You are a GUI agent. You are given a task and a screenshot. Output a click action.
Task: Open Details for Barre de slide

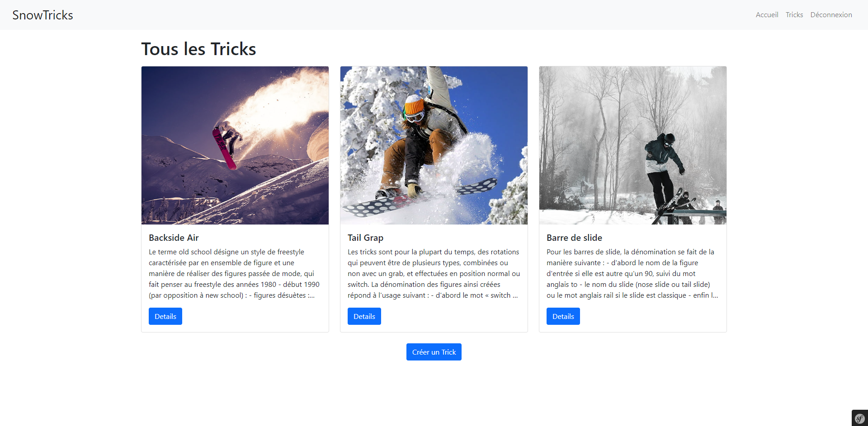[563, 316]
